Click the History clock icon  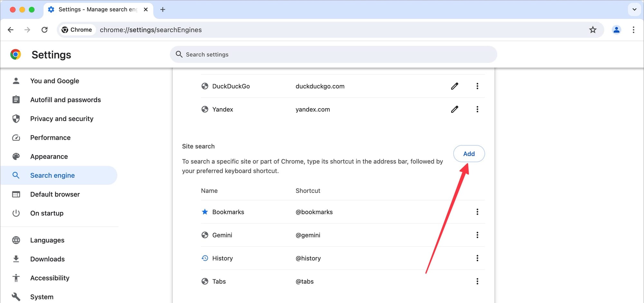pos(205,258)
